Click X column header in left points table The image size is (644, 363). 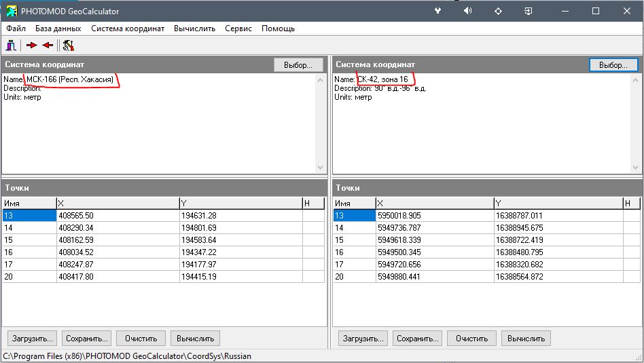(x=118, y=203)
